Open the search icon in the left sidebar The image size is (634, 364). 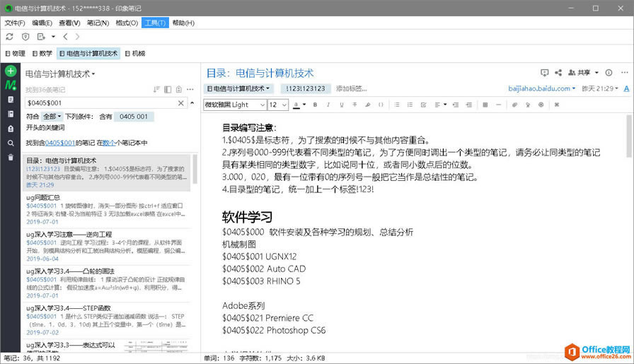pyautogui.click(x=11, y=143)
